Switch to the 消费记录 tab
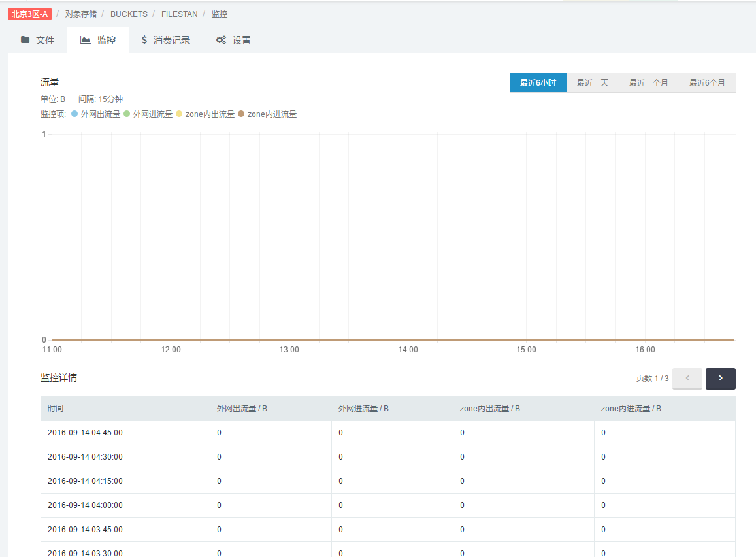The image size is (756, 557). (x=165, y=40)
